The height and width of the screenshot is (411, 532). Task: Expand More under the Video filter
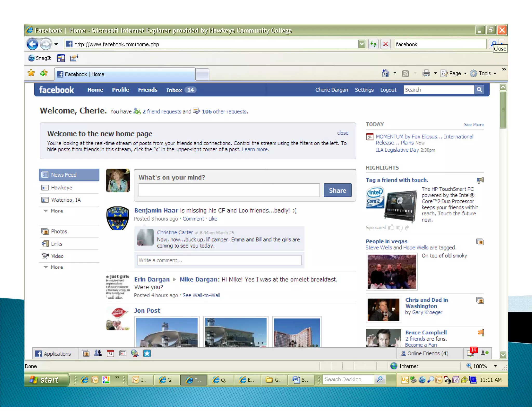(54, 267)
